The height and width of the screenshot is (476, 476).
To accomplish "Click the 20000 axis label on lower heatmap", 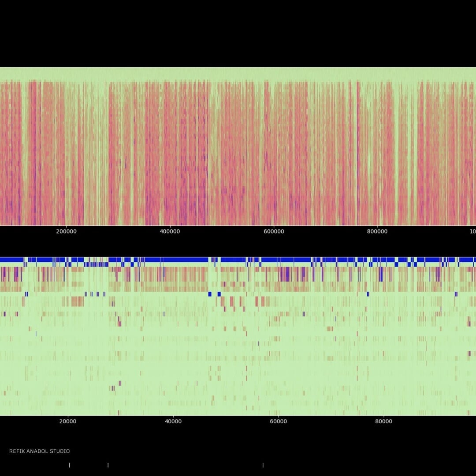I will [68, 421].
